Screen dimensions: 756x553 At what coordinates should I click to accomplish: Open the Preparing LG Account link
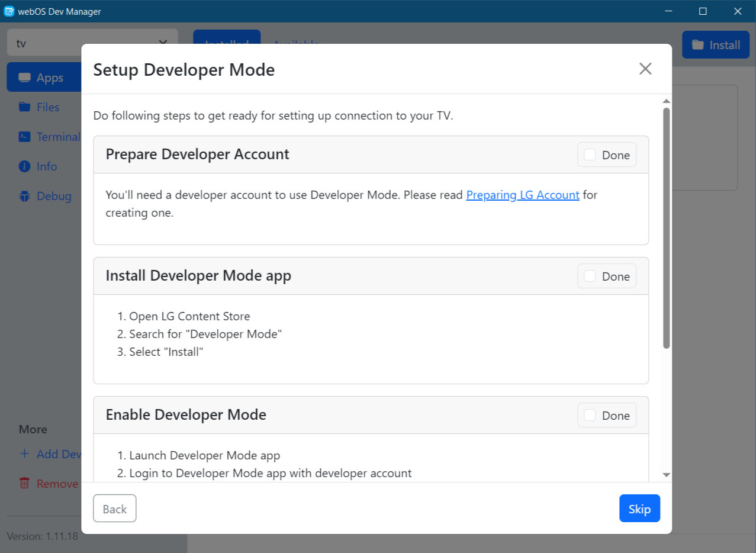[522, 195]
